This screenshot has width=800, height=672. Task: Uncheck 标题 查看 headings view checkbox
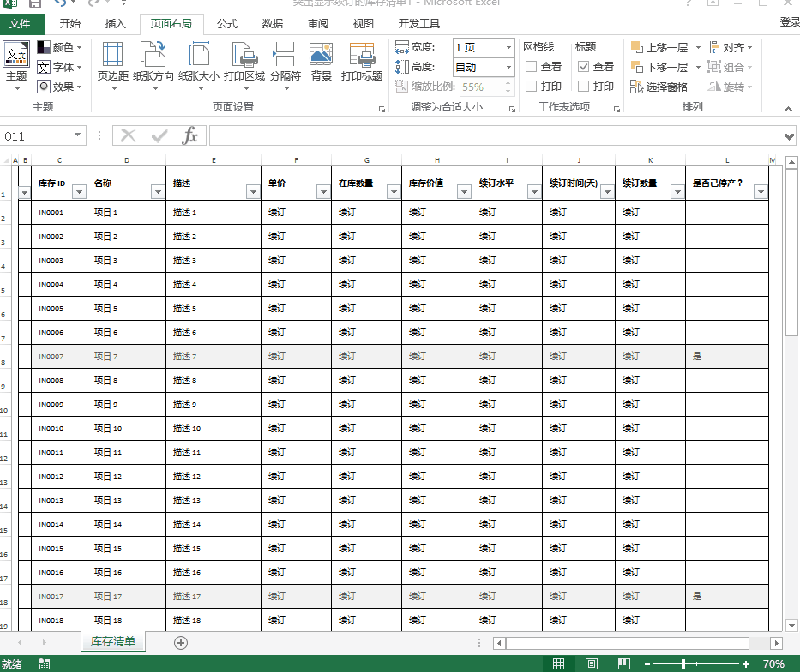pos(584,67)
